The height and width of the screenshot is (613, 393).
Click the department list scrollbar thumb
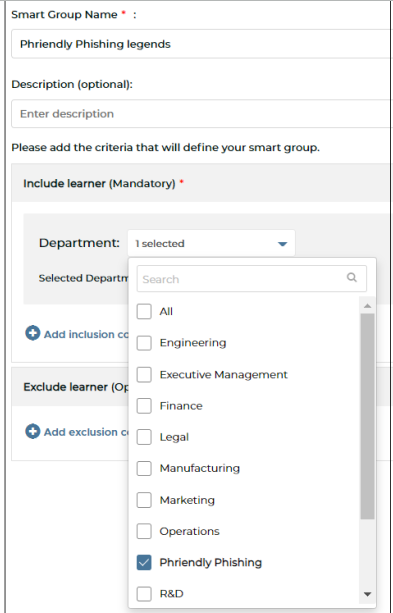367,416
